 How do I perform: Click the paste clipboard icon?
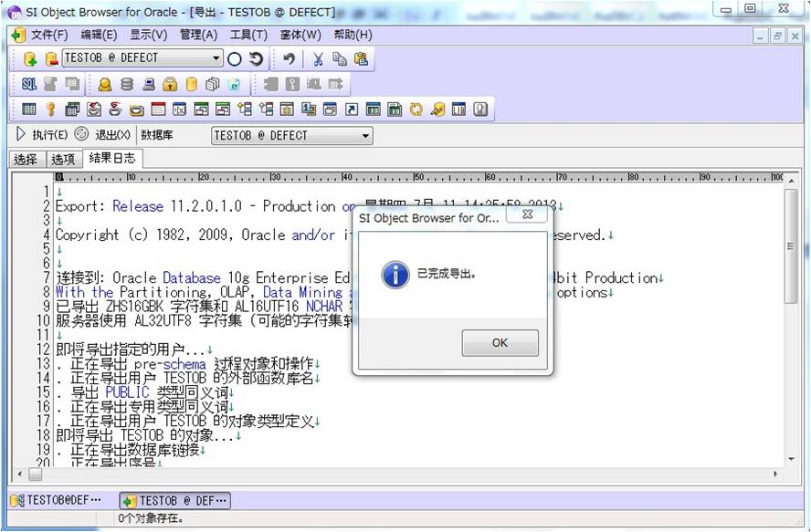click(361, 59)
